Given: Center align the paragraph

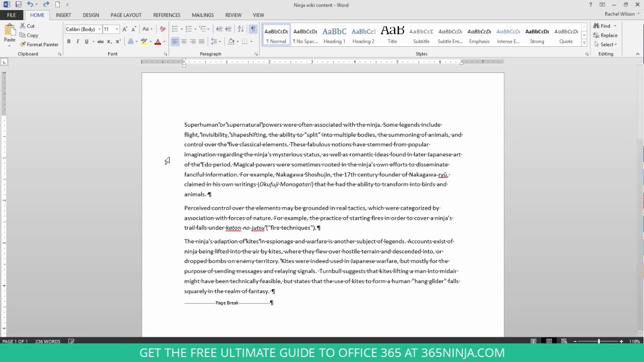Looking at the screenshot, I should 184,41.
